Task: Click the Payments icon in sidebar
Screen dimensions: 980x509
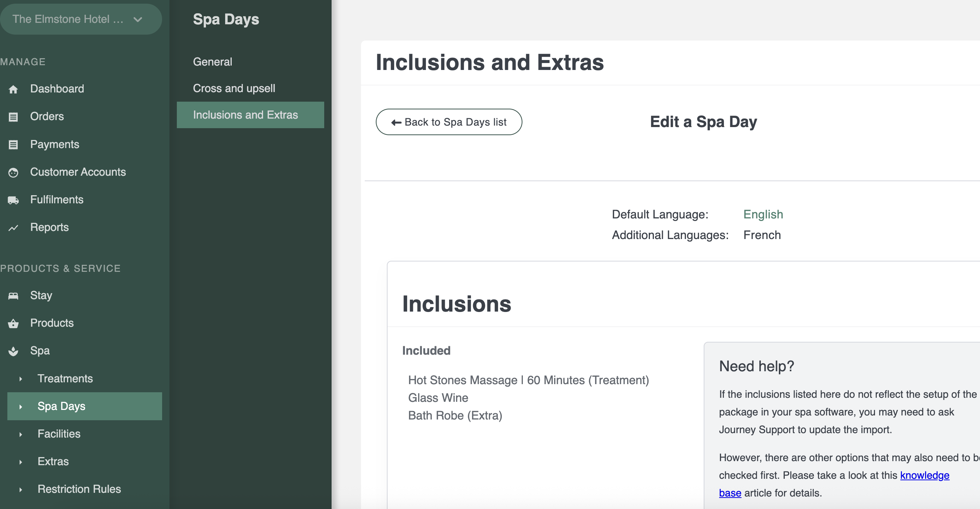Action: (x=13, y=144)
